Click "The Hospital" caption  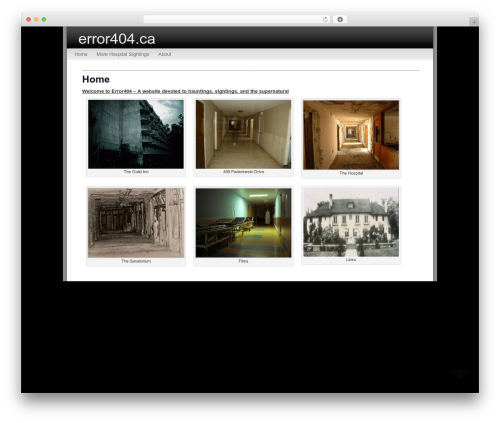(x=351, y=173)
